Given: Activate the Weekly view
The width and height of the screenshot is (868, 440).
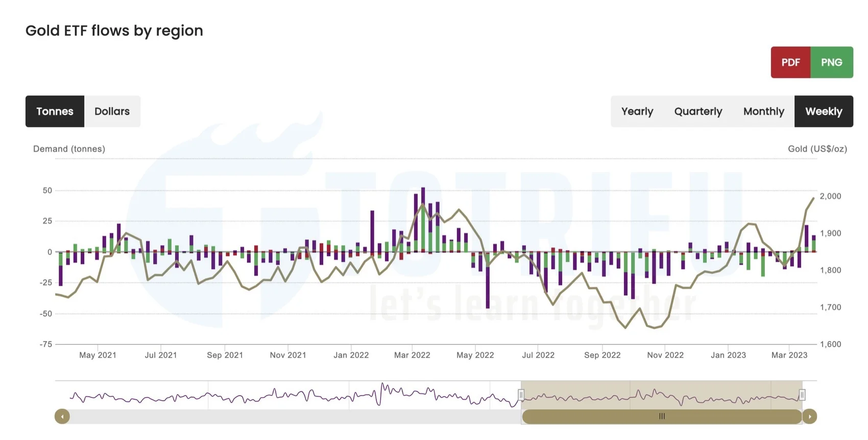Looking at the screenshot, I should pyautogui.click(x=823, y=111).
